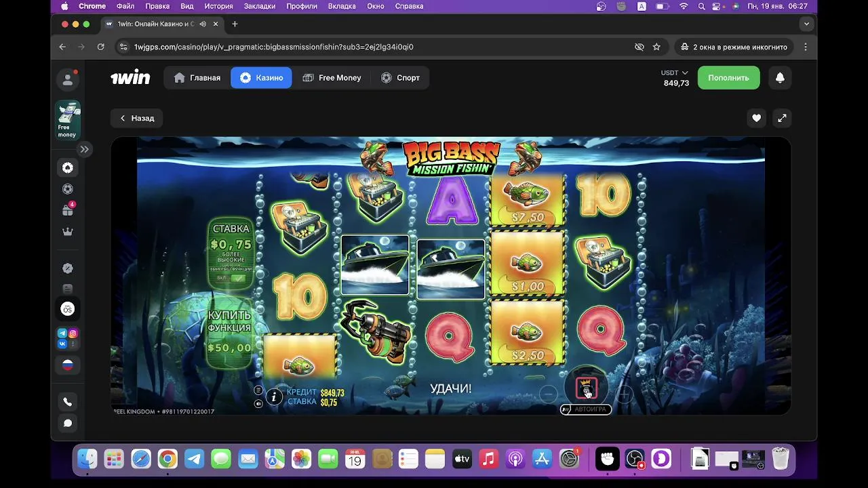868x488 pixels.
Task: Toggle the ante bet ВКЛ checkbox
Action: (238, 278)
